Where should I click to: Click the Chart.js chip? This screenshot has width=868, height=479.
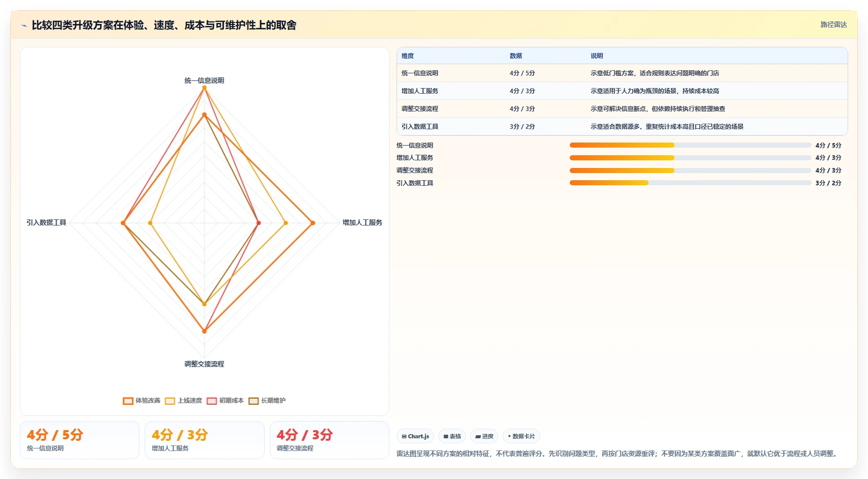pos(415,436)
